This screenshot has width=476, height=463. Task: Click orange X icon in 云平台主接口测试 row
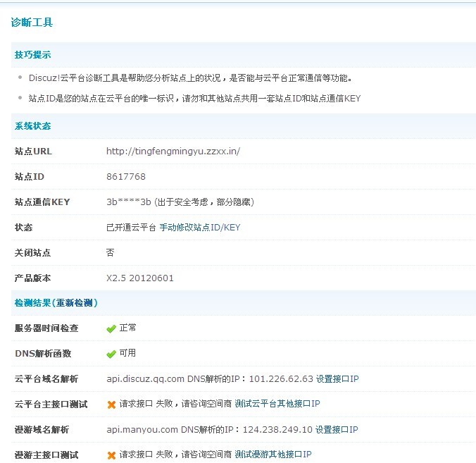pyautogui.click(x=111, y=405)
